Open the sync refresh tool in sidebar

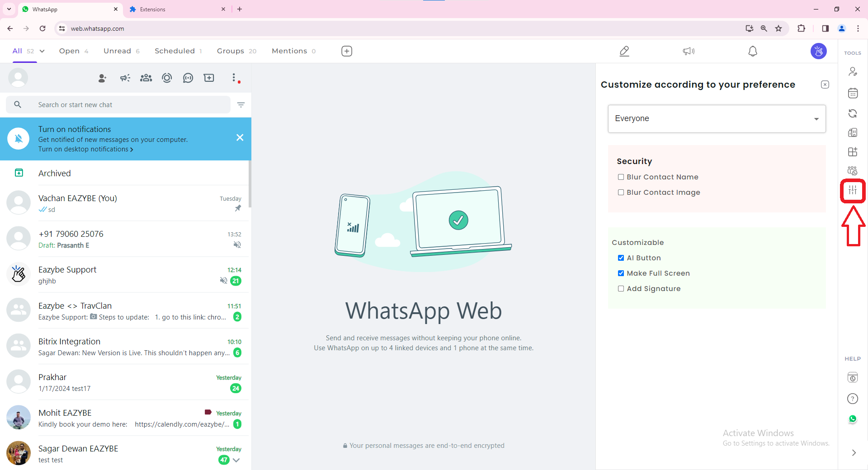[x=853, y=113]
